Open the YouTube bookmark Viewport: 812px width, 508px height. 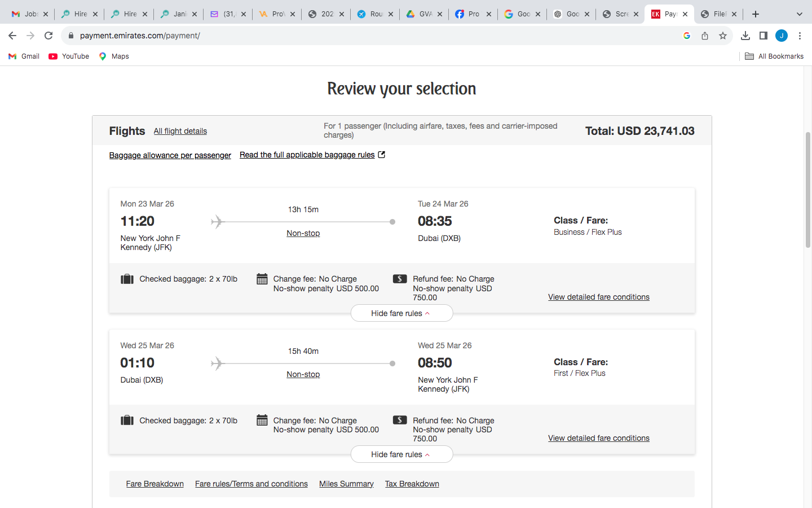click(69, 56)
